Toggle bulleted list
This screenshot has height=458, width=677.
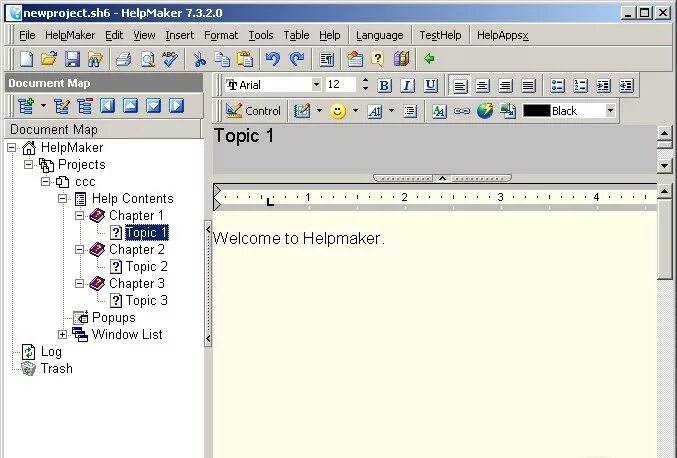[x=557, y=85]
